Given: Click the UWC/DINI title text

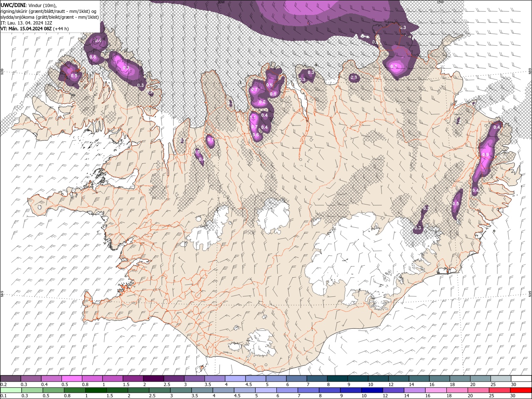Looking at the screenshot, I should coord(12,5).
